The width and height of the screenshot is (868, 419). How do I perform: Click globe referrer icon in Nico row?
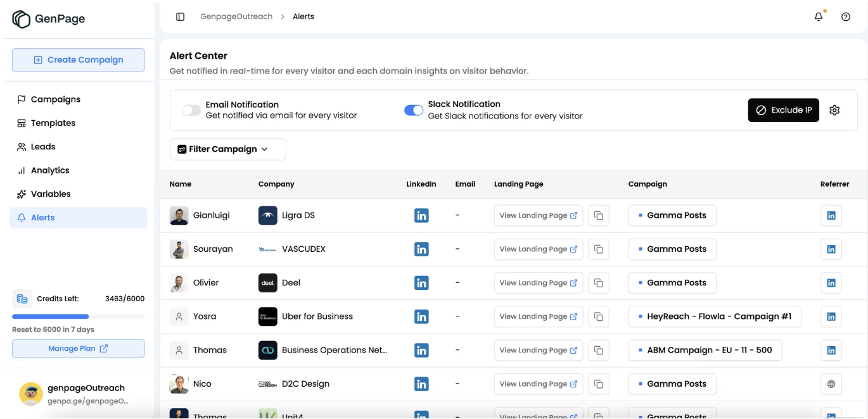point(831,384)
